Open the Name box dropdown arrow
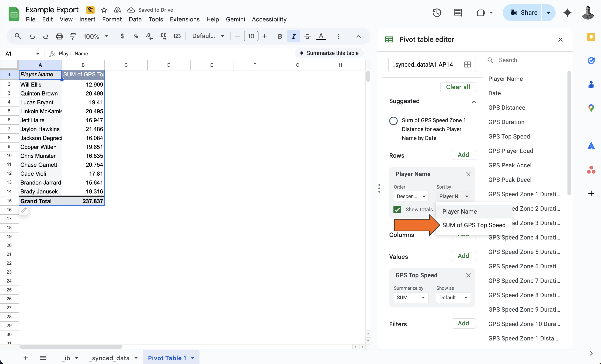The image size is (601, 364). click(x=38, y=54)
